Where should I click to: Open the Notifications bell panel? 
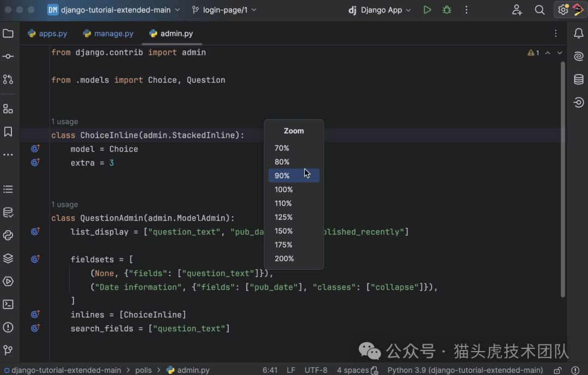tap(578, 34)
